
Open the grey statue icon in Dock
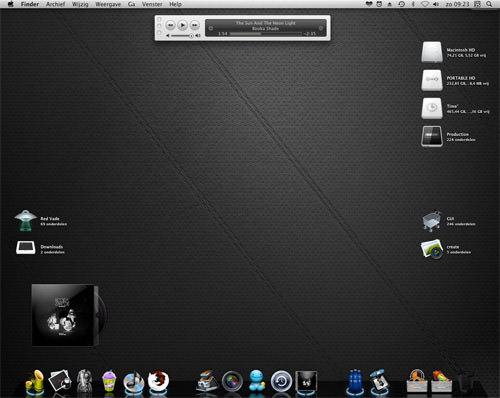coord(84,380)
